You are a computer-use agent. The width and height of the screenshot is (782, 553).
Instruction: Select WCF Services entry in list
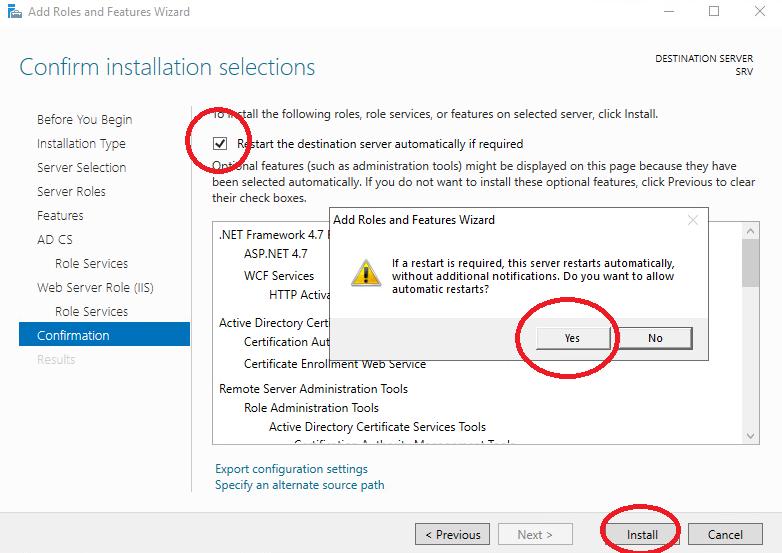(x=279, y=276)
